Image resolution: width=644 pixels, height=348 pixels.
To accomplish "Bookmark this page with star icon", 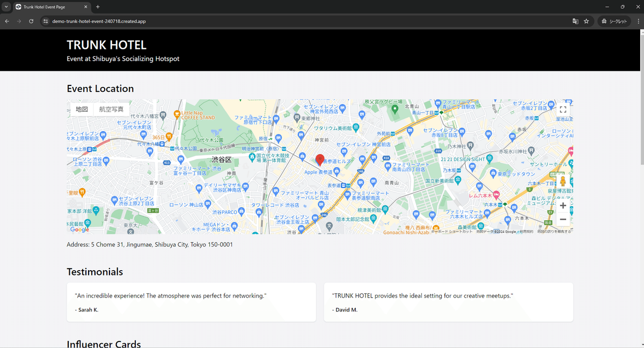I will point(587,21).
